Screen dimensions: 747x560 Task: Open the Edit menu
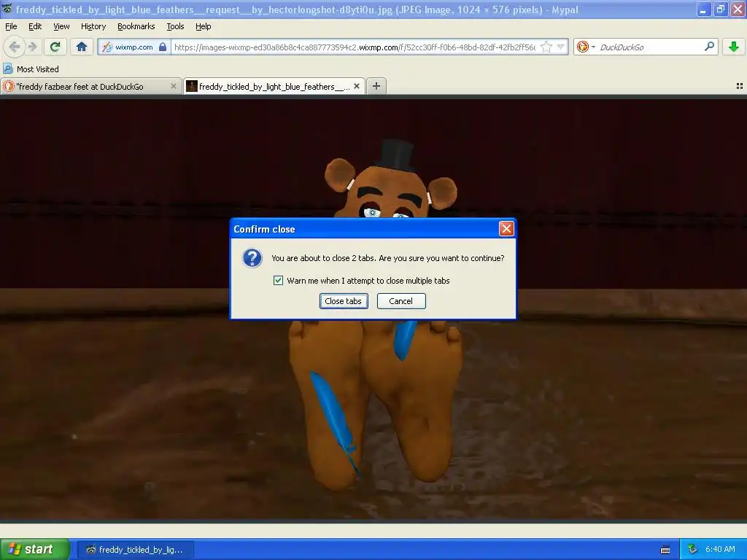35,26
